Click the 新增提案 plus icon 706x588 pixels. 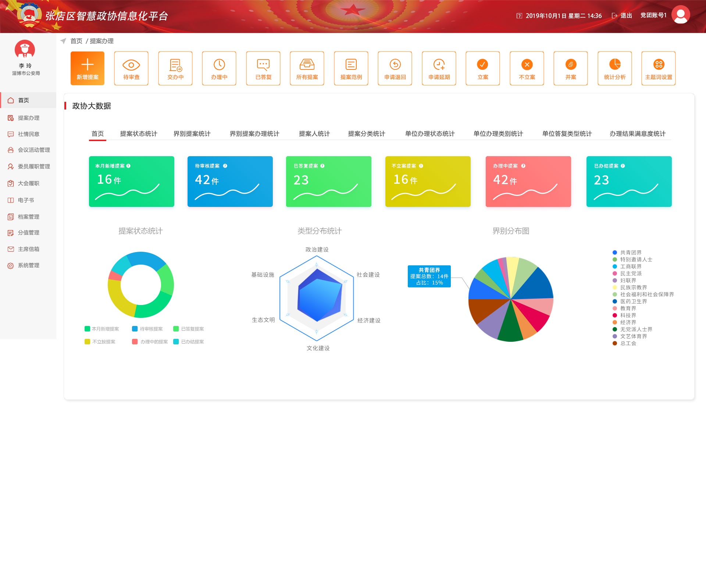click(88, 65)
